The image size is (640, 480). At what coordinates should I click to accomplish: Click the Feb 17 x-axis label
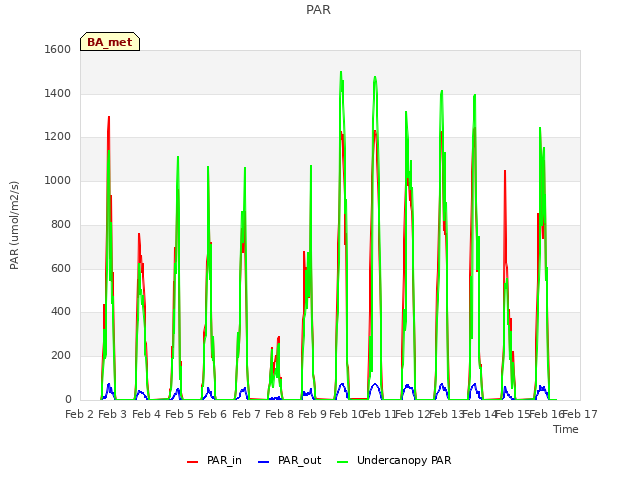coord(580,414)
